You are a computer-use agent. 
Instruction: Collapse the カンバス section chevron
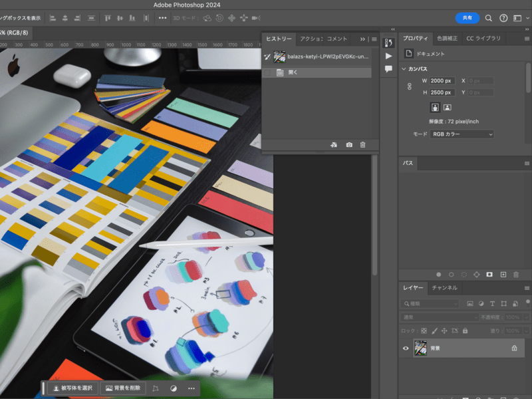click(404, 69)
